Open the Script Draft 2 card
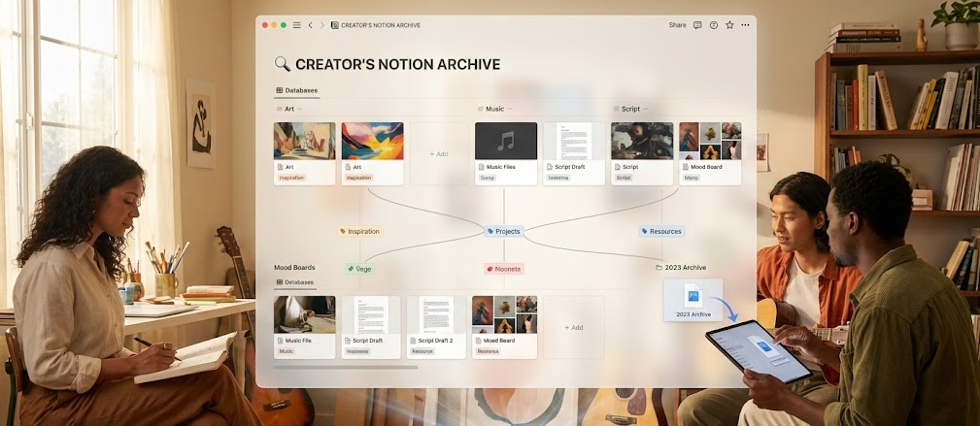Viewport: 980px width, 426px height. 436,327
